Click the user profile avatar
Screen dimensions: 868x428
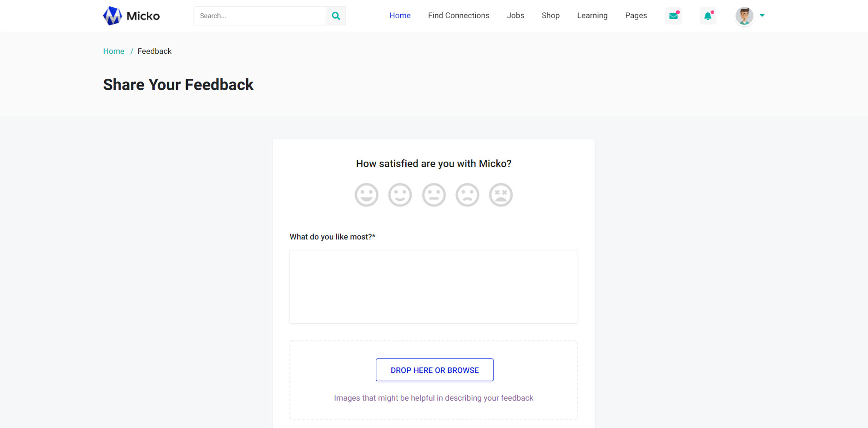coord(744,16)
